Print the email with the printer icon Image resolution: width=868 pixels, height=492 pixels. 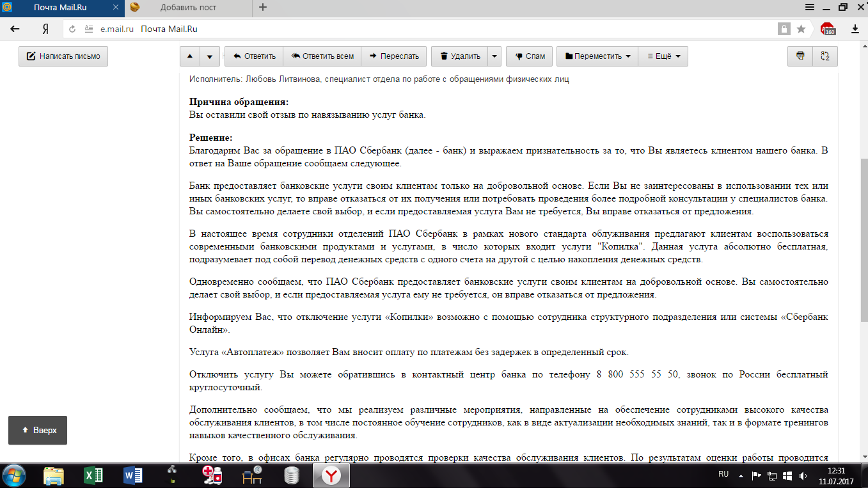800,56
